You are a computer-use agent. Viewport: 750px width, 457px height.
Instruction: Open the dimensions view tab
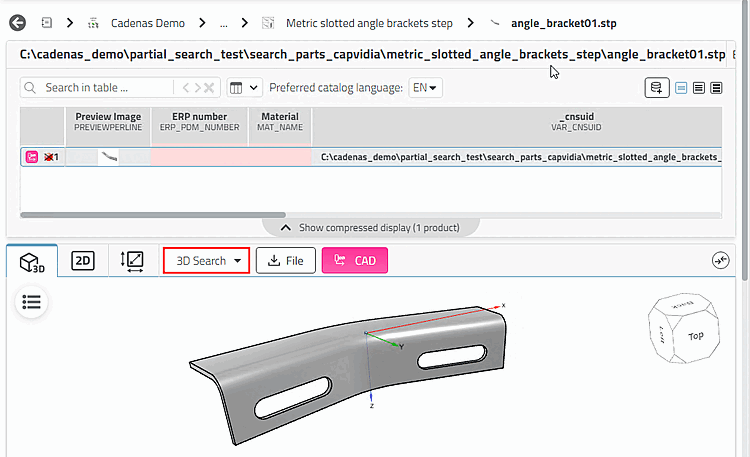click(132, 261)
